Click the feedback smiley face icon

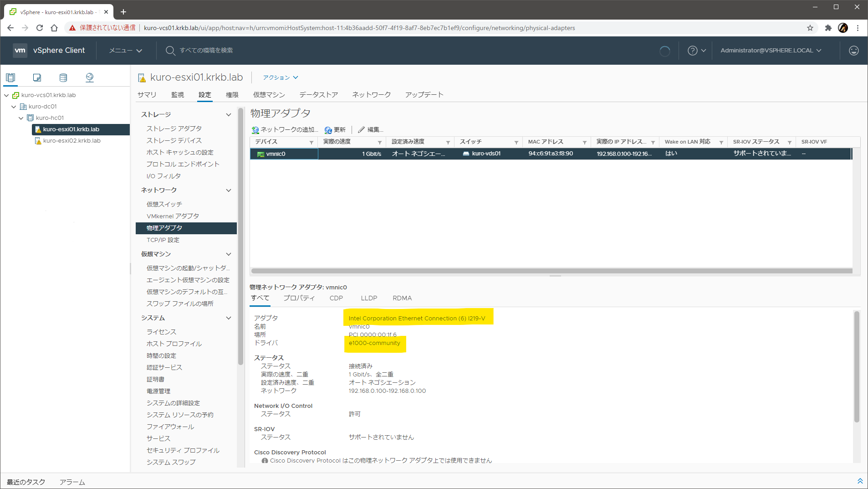(854, 51)
